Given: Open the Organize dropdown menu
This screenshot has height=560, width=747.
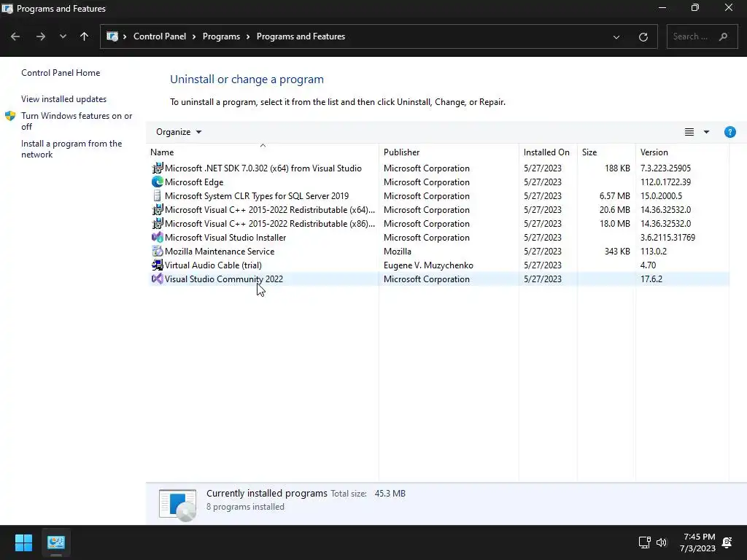Looking at the screenshot, I should tap(179, 132).
